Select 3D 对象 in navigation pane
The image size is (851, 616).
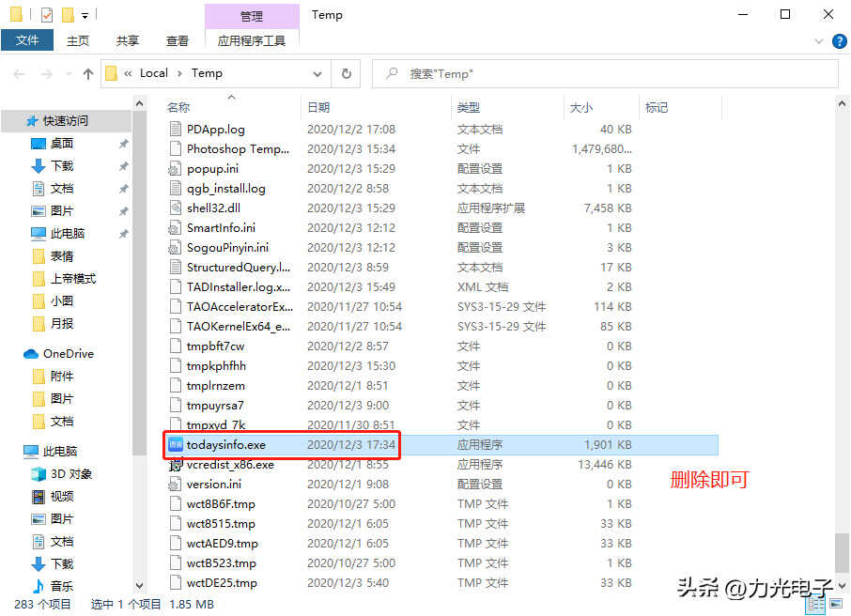coord(71,474)
